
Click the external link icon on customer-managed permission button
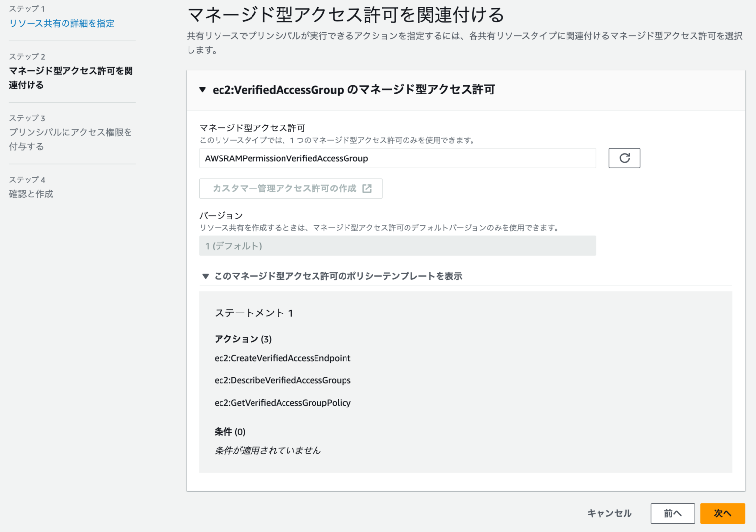pos(367,188)
